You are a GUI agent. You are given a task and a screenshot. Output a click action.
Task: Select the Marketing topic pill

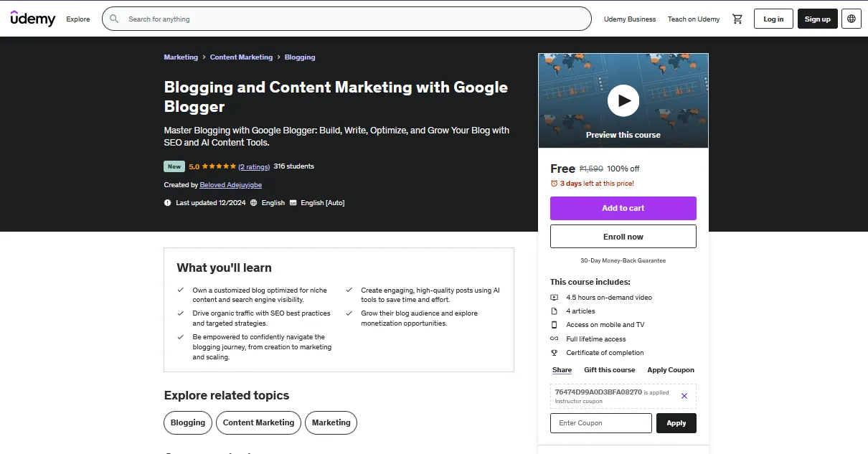click(x=331, y=422)
